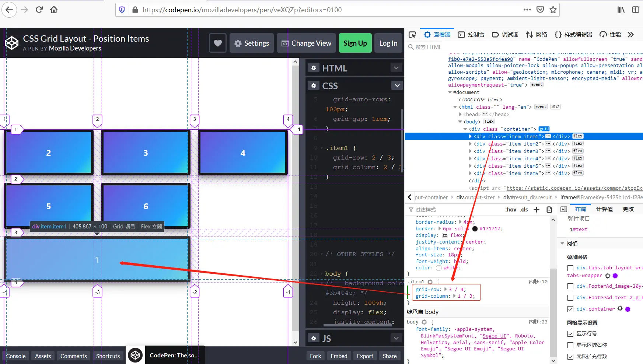Viewport: 643px width, 364px height.
Task: Save page to Pocket
Action: click(540, 10)
